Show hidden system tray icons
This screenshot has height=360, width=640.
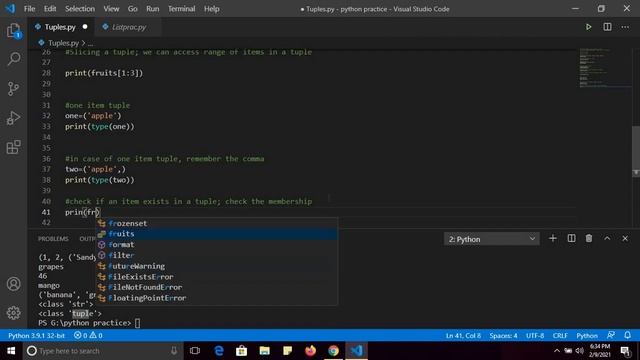coord(557,351)
